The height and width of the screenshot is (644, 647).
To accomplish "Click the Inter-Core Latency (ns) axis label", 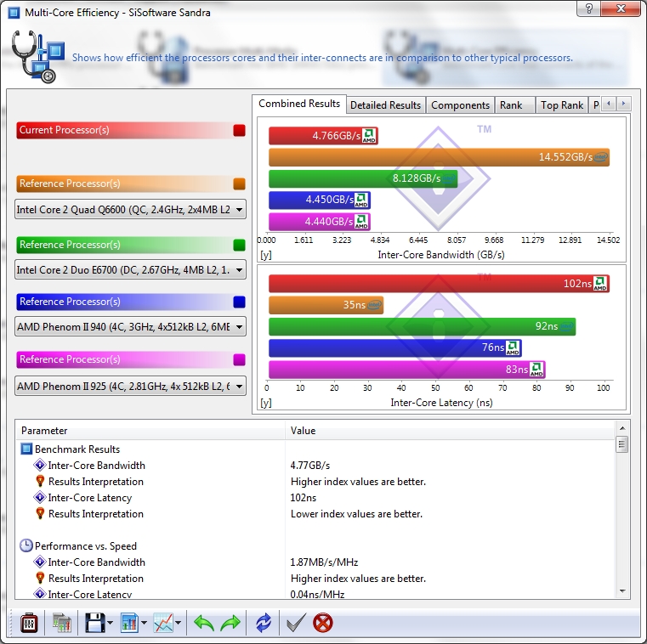I will 441,403.
